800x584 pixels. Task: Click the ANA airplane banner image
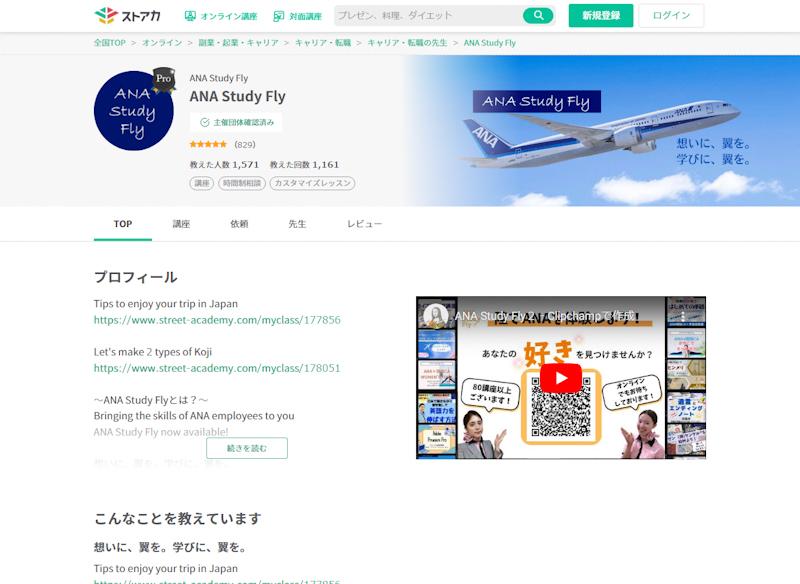click(x=603, y=131)
